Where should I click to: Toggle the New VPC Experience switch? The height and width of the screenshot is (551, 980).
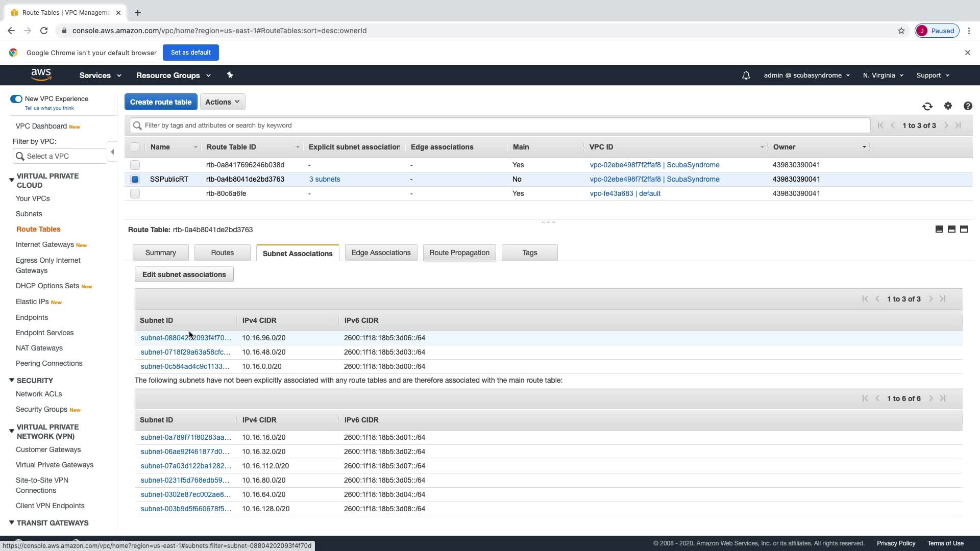[x=16, y=99]
